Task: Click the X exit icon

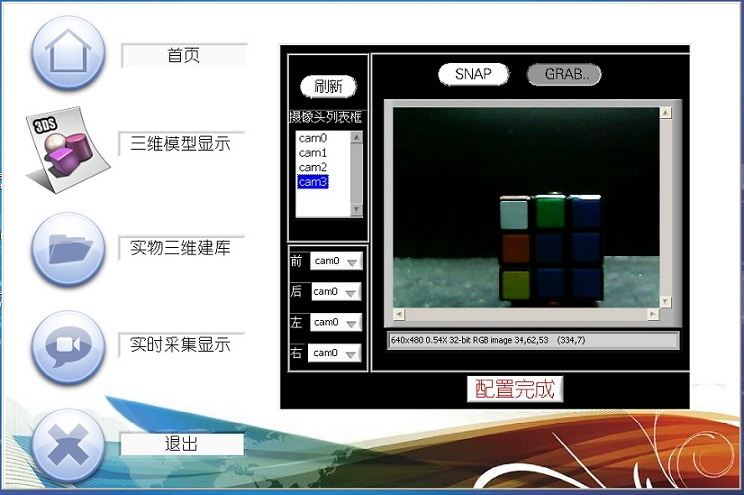Action: point(68,446)
